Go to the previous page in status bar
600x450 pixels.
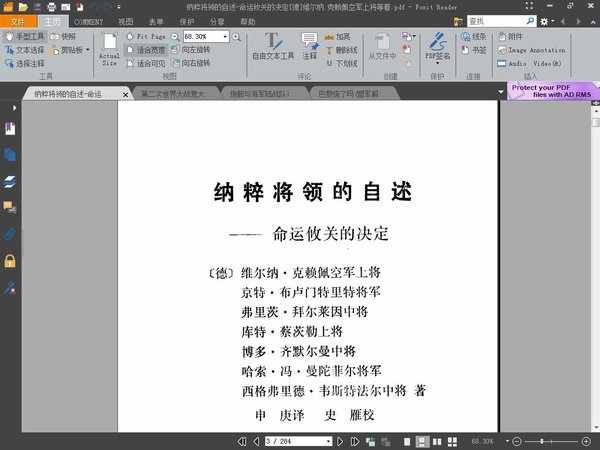pyautogui.click(x=257, y=442)
